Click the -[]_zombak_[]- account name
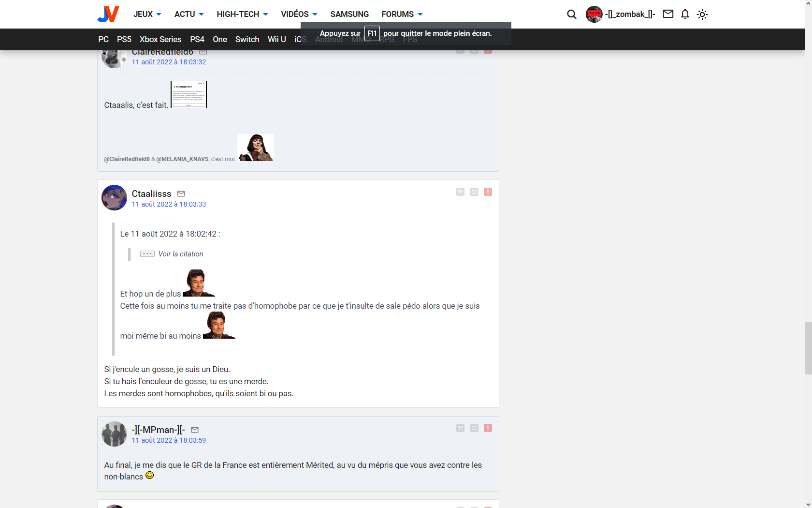 [x=630, y=14]
